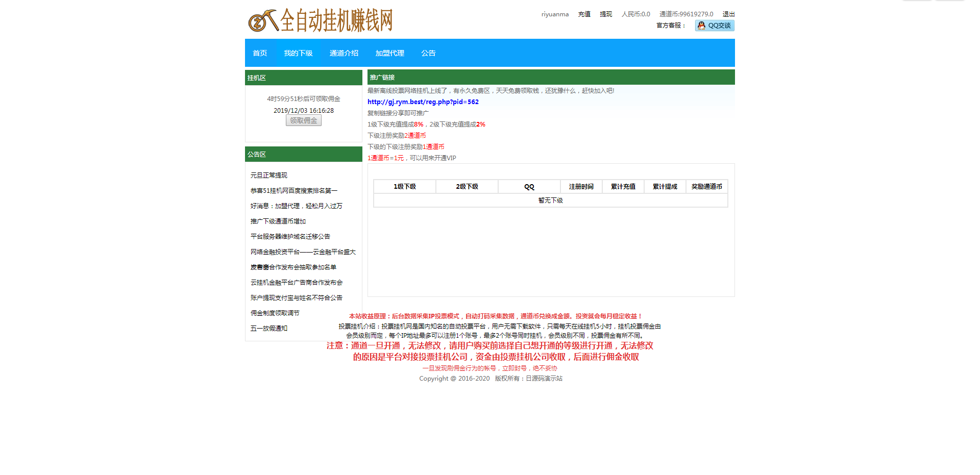Open 平台服务器维护域名迁移公告 notice
Viewport: 980px width, 475px height.
click(x=290, y=237)
